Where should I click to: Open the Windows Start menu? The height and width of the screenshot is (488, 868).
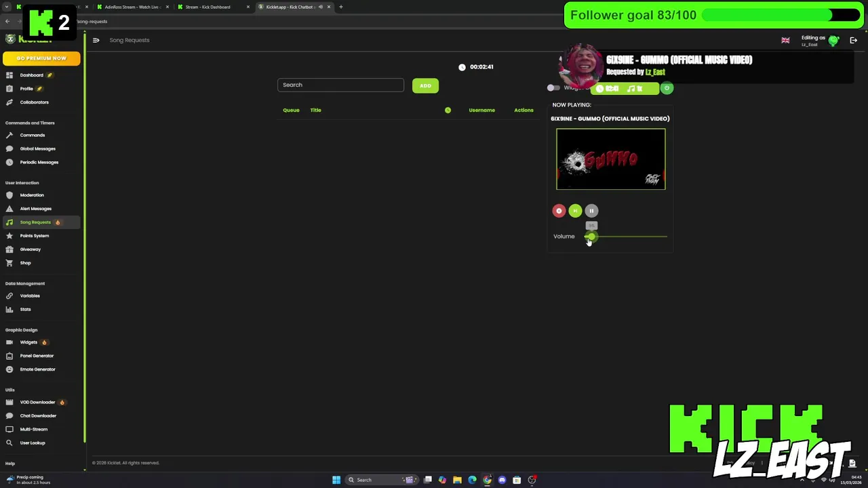(x=336, y=480)
